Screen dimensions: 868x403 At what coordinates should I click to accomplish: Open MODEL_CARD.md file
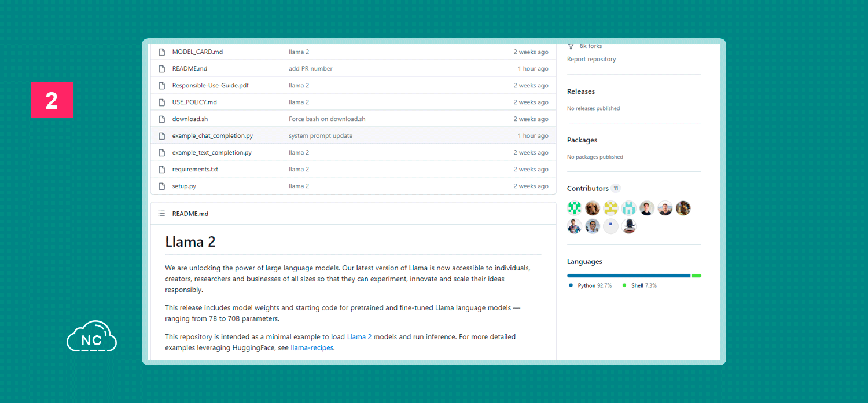tap(197, 52)
